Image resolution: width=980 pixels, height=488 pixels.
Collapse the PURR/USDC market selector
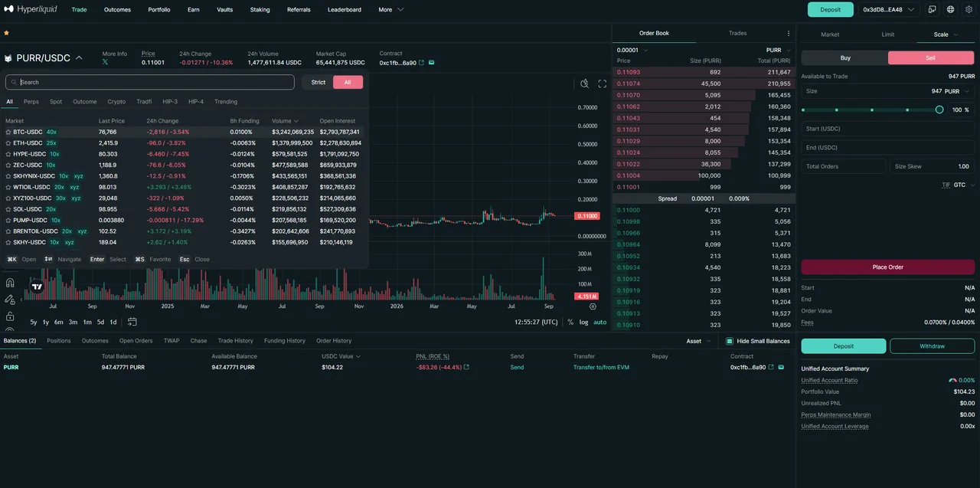(x=79, y=58)
